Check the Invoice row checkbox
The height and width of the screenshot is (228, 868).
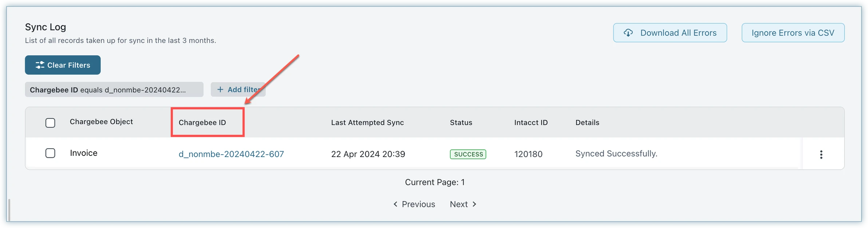(50, 153)
